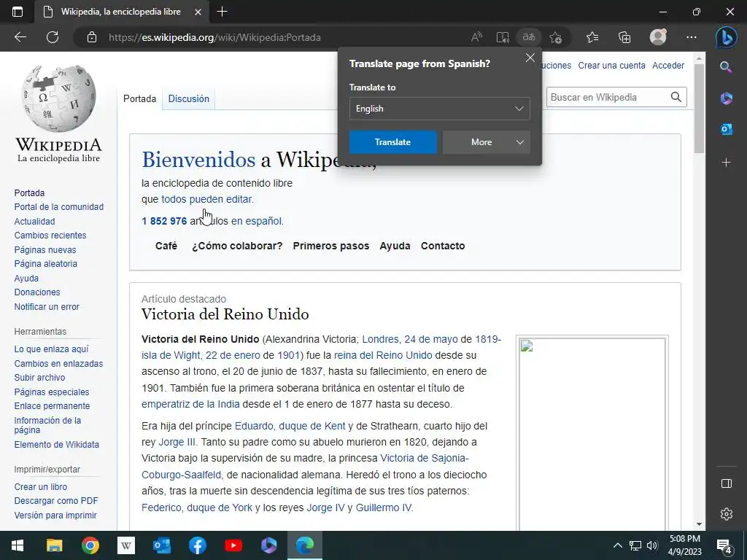747x560 pixels.
Task: Open Versión para imprimir link
Action: (55, 515)
